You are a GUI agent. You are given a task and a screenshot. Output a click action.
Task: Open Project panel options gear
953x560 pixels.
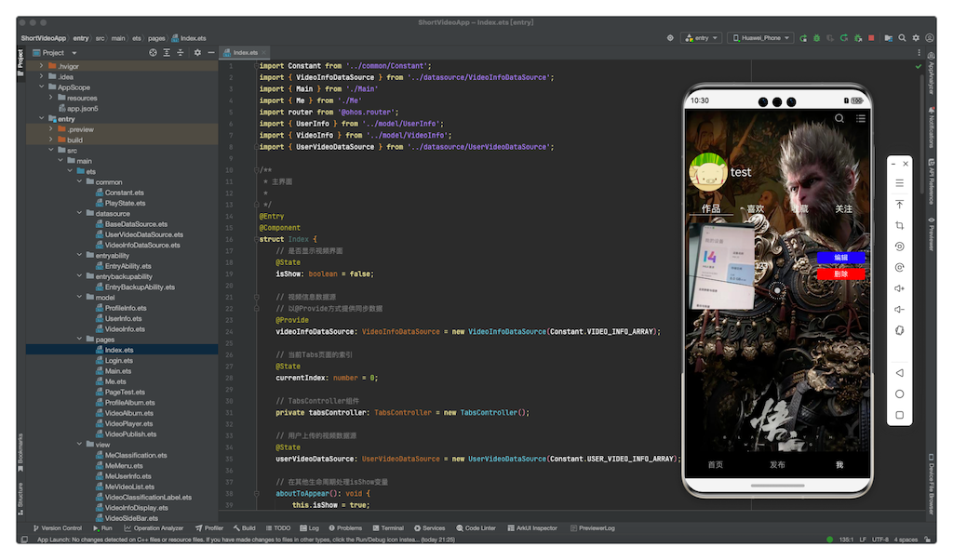click(x=197, y=53)
